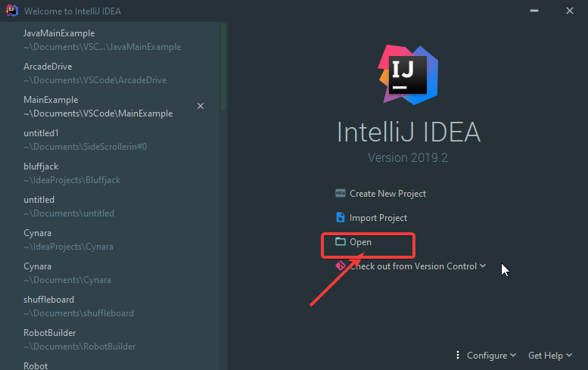This screenshot has width=588, height=370.
Task: Remove MainExample from recent projects list
Action: click(201, 106)
